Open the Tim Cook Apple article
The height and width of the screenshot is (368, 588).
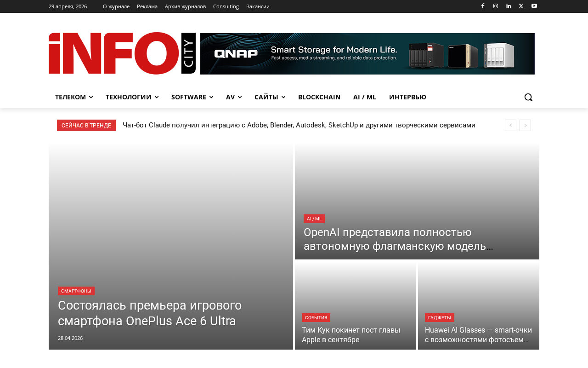point(351,335)
